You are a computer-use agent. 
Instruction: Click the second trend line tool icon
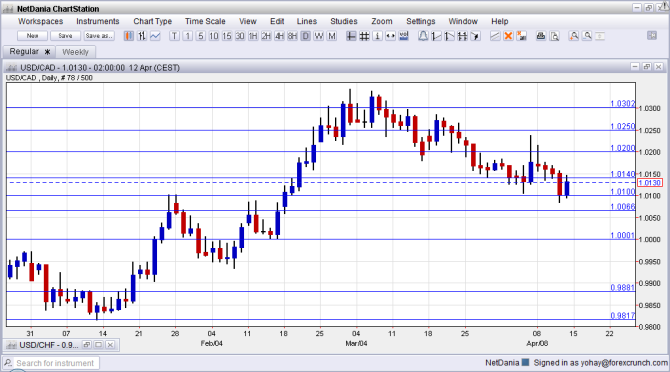[x=449, y=36]
